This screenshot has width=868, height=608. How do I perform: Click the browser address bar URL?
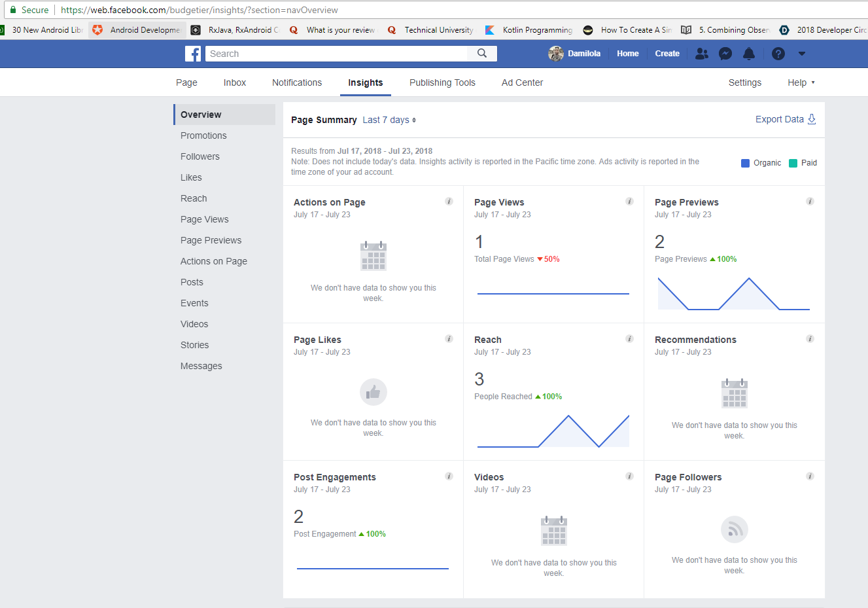pyautogui.click(x=200, y=10)
